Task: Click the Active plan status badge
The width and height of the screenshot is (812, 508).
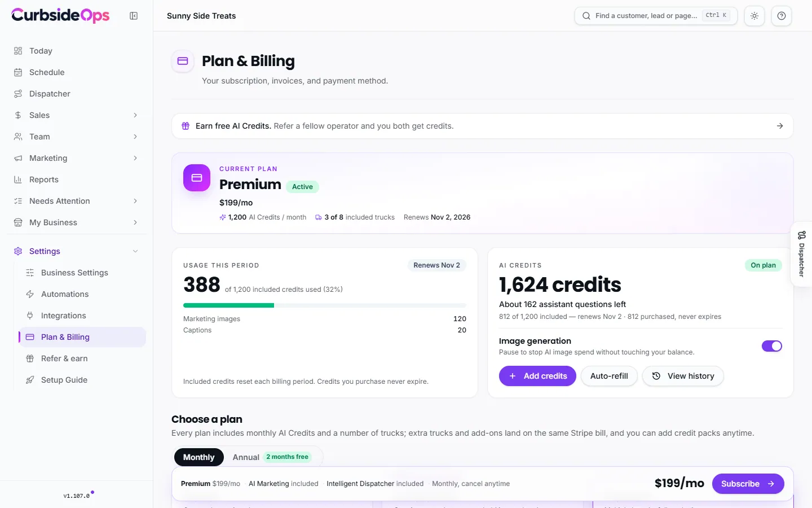Action: point(302,187)
